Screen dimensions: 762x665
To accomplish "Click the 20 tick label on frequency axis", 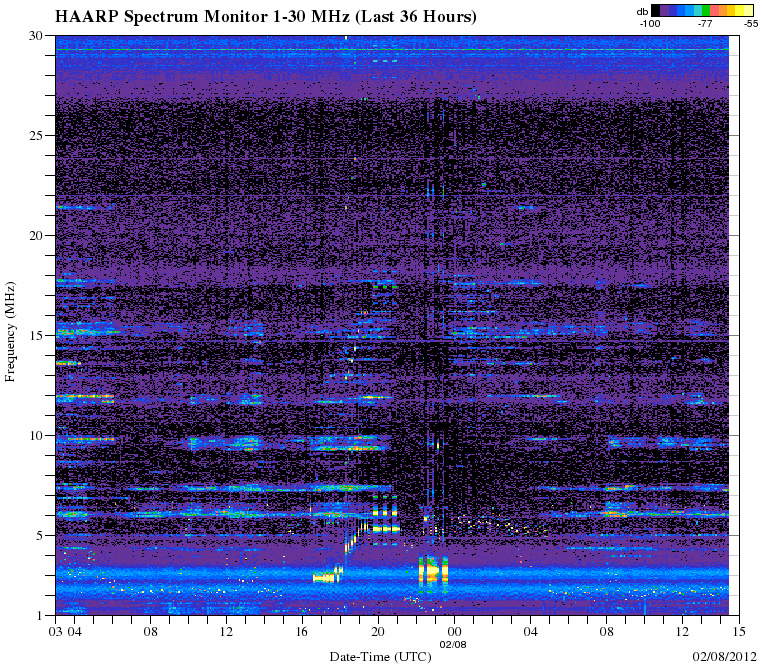I will tap(37, 235).
